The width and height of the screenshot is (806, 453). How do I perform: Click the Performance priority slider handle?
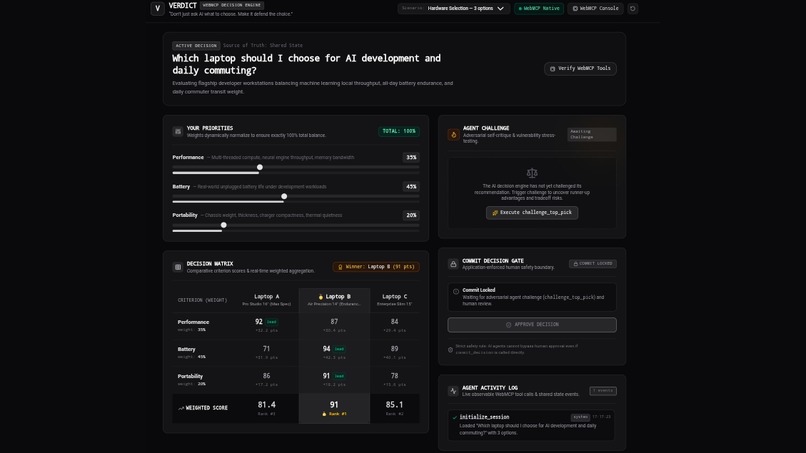260,167
